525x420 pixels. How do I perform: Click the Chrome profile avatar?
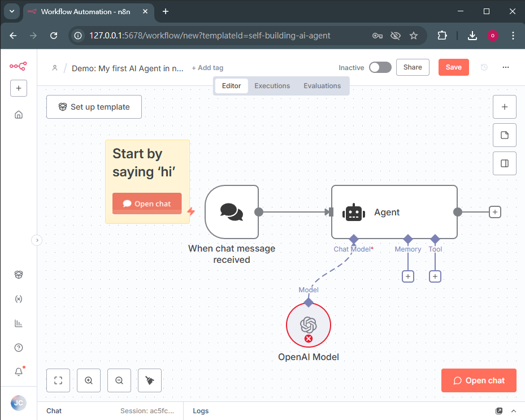pos(493,36)
